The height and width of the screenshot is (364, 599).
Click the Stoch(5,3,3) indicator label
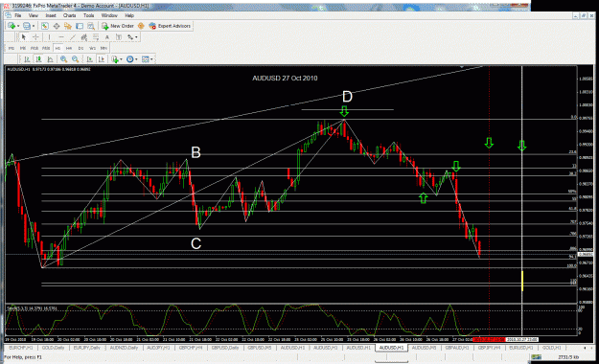click(32, 307)
